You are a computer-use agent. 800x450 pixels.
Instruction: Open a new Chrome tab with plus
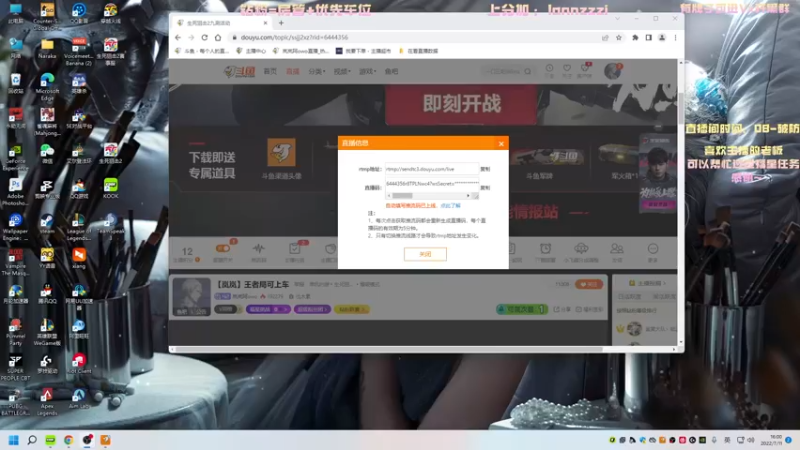281,23
